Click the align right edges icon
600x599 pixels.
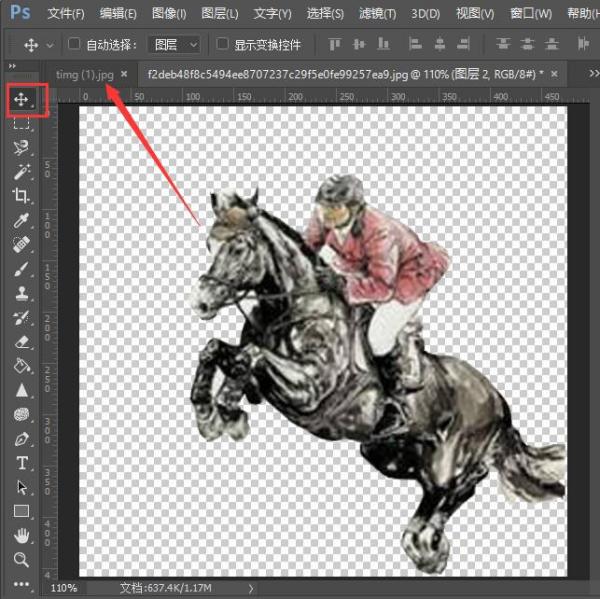pyautogui.click(x=463, y=44)
